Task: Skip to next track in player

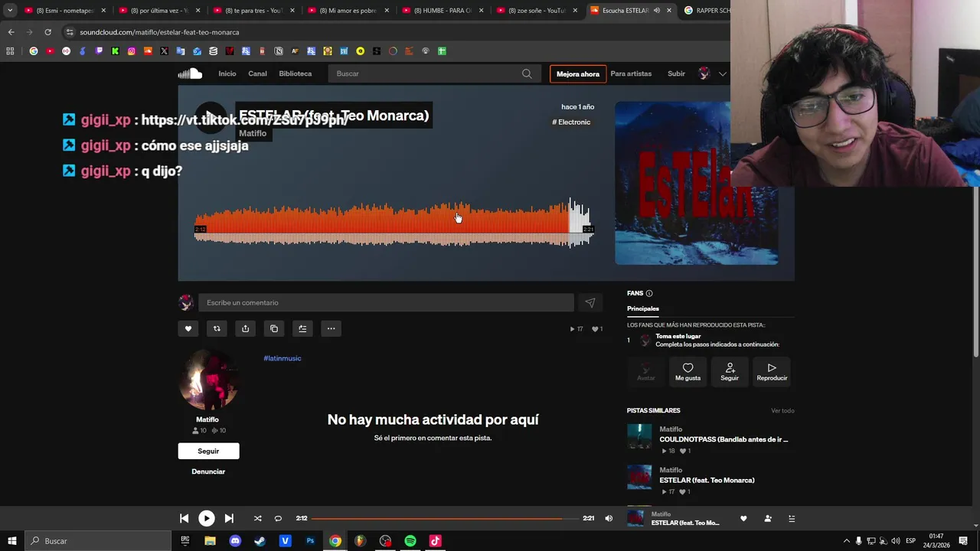Action: [229, 518]
